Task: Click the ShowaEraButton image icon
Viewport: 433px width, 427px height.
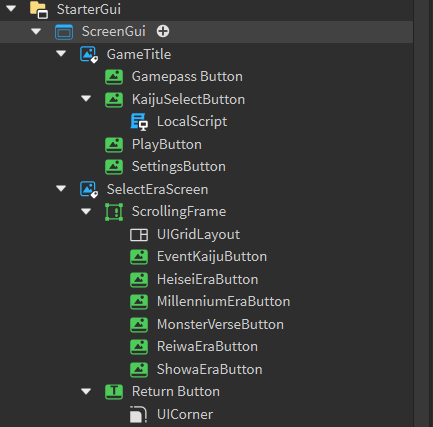Action: [x=139, y=369]
